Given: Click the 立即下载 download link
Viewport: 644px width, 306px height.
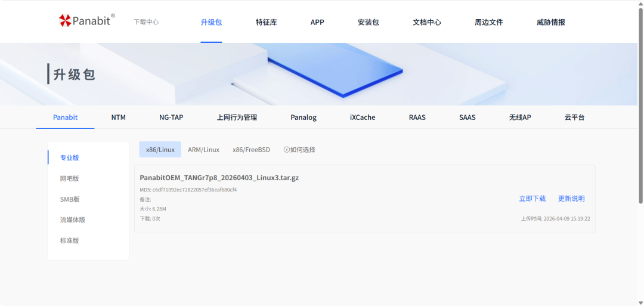Looking at the screenshot, I should 532,199.
